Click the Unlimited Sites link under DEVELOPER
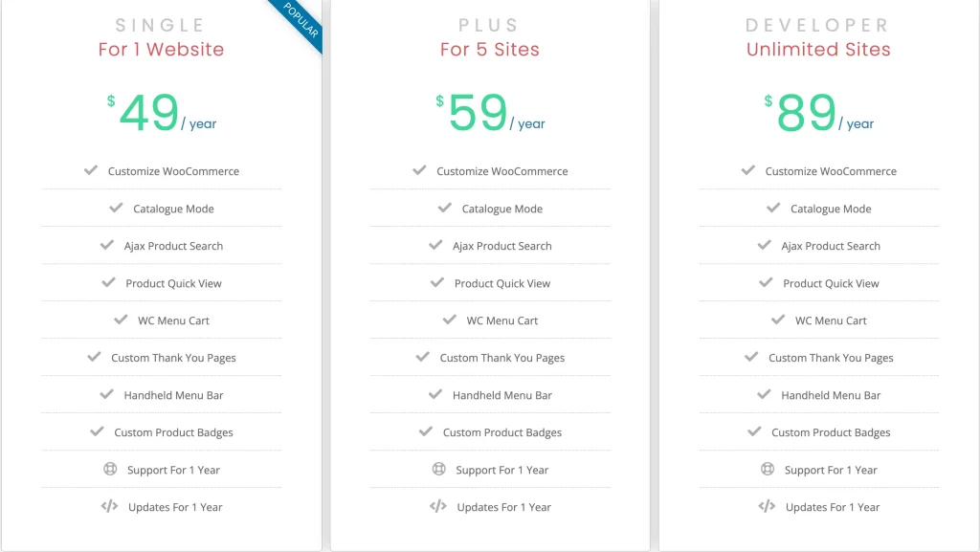 (818, 48)
